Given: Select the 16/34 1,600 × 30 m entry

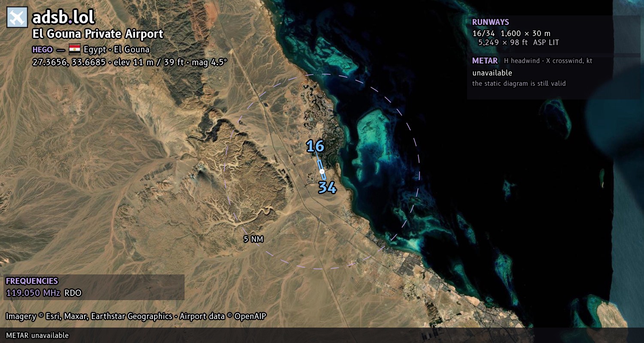Looking at the screenshot, I should pyautogui.click(x=511, y=33).
